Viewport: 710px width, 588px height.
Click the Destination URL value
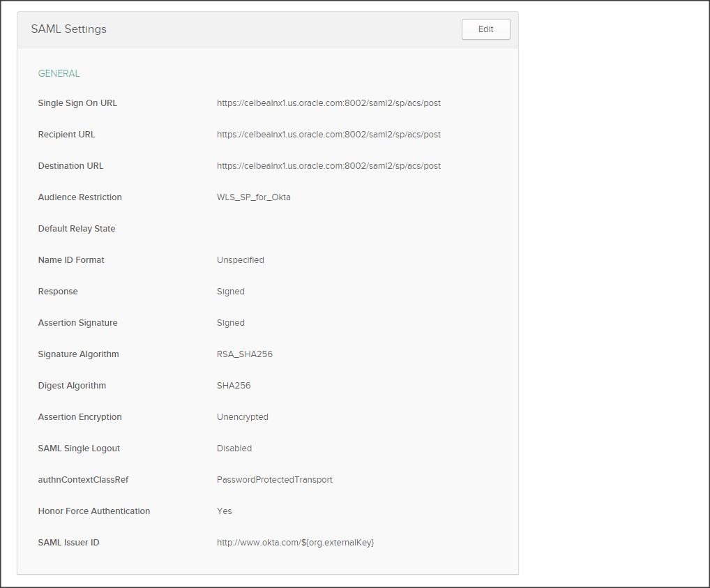coord(328,166)
